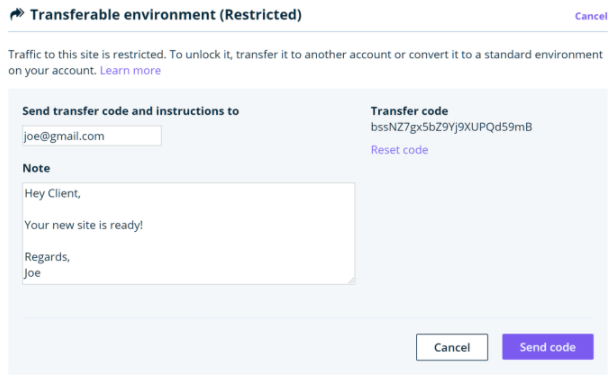This screenshot has height=377, width=614.
Task: Click the Reset code link
Action: tap(399, 150)
